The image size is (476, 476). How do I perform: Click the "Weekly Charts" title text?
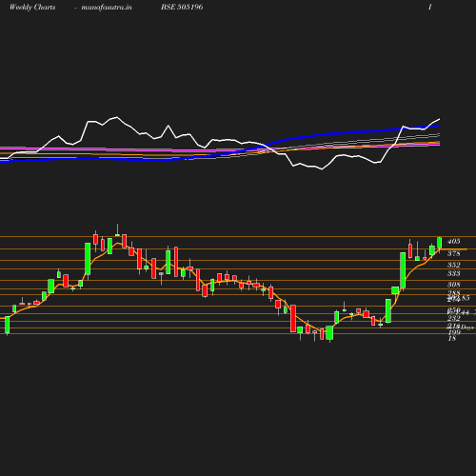coord(32,7)
